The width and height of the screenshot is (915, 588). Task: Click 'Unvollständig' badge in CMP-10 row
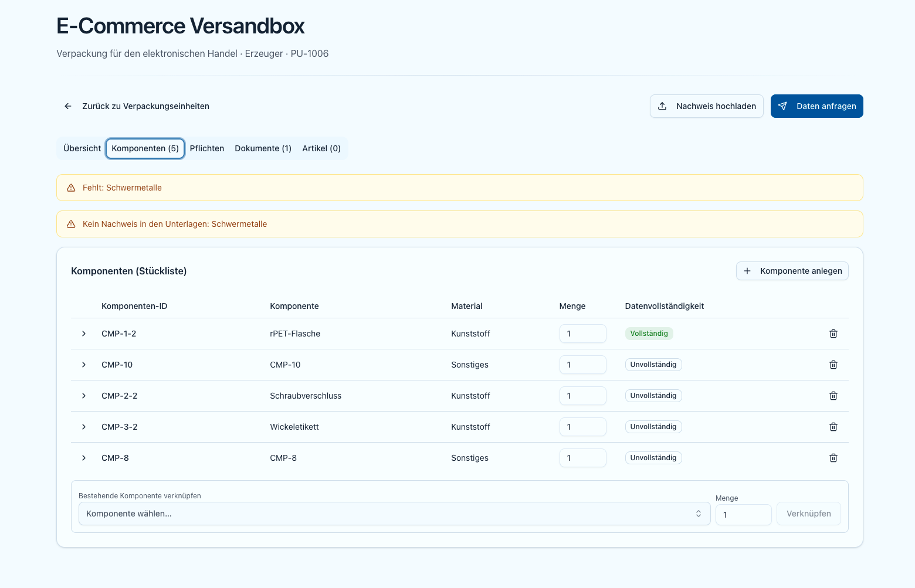[653, 365]
